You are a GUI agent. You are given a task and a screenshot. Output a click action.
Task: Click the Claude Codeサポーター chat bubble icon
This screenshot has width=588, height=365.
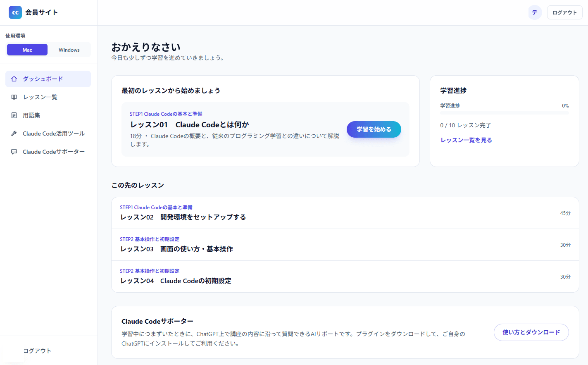tap(14, 152)
